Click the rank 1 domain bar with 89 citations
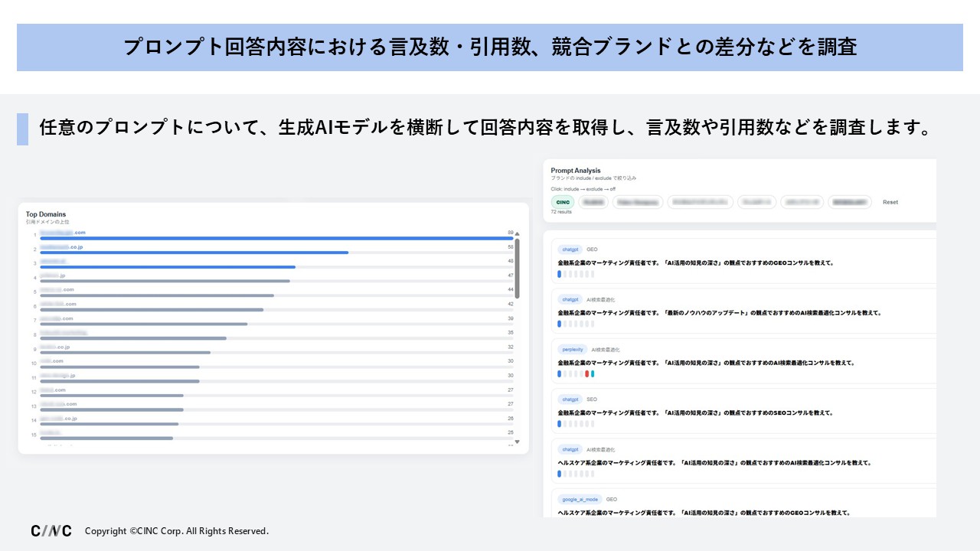Viewport: 980px width, 551px height. (x=276, y=238)
